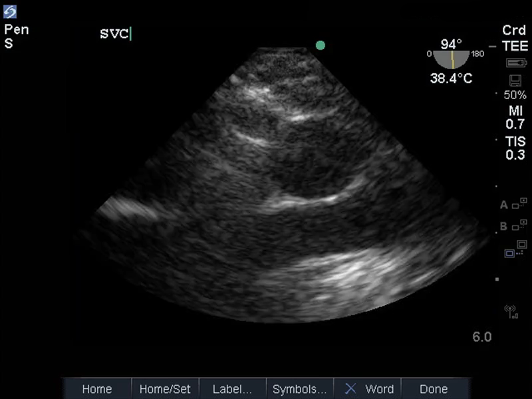Open the Label... menu
532x399 pixels.
(x=232, y=389)
